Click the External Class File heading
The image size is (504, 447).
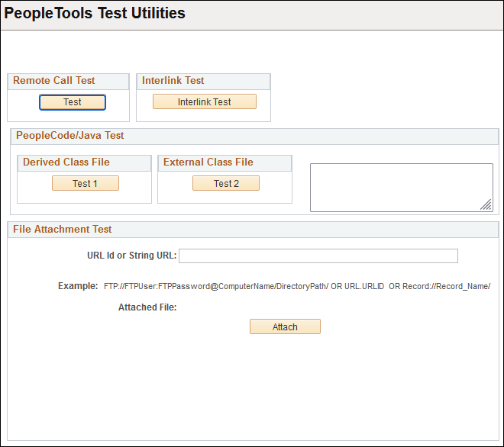click(x=208, y=162)
